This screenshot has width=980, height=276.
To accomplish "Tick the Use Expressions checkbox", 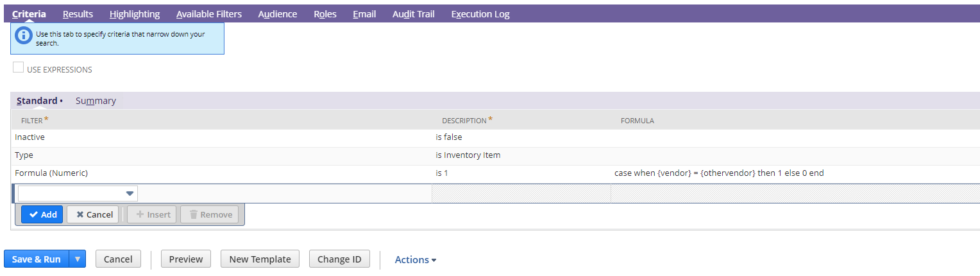I will [19, 67].
